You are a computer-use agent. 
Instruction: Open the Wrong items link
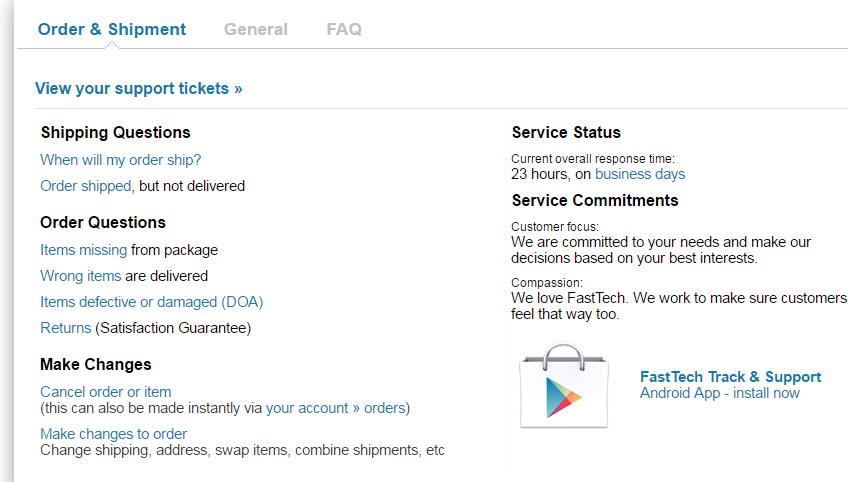[81, 276]
